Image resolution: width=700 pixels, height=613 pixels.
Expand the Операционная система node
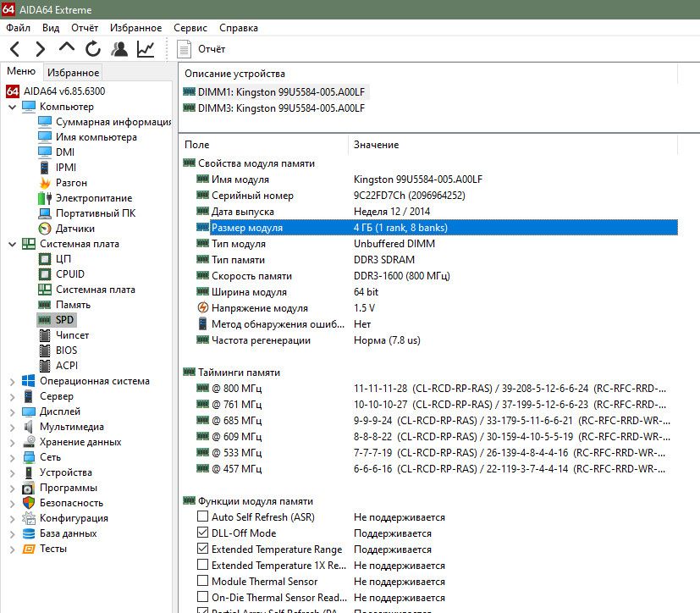(13, 382)
